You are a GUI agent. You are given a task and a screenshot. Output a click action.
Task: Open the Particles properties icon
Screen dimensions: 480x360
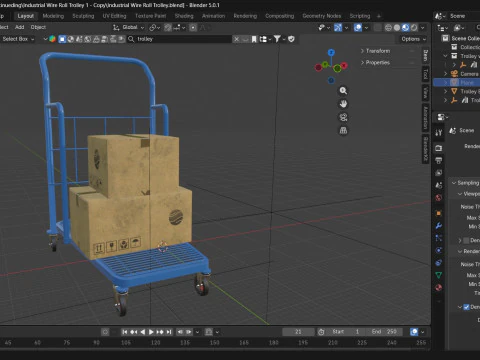pos(439,238)
